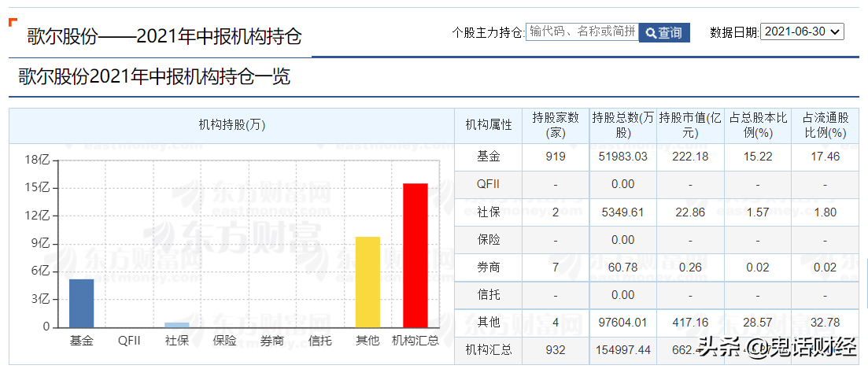Click the light blue 社保 bar in chart

pos(176,325)
